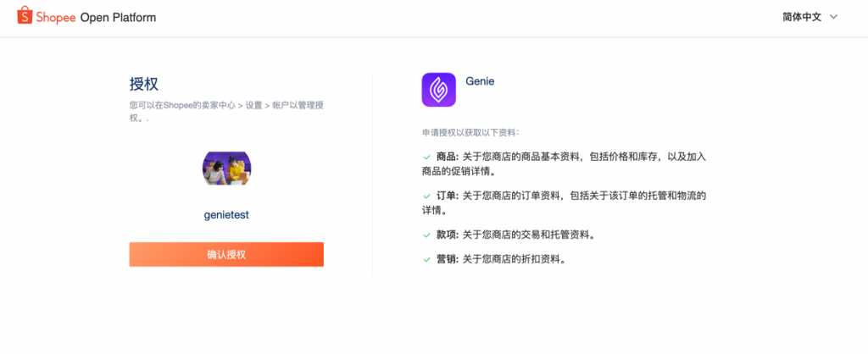Click the 授权 heading
The width and height of the screenshot is (868, 354).
pyautogui.click(x=144, y=84)
